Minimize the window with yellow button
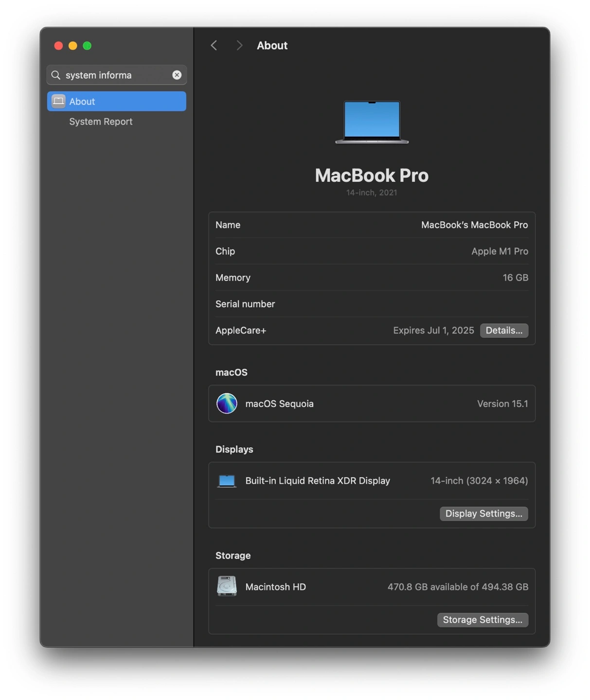590x700 pixels. (x=73, y=46)
